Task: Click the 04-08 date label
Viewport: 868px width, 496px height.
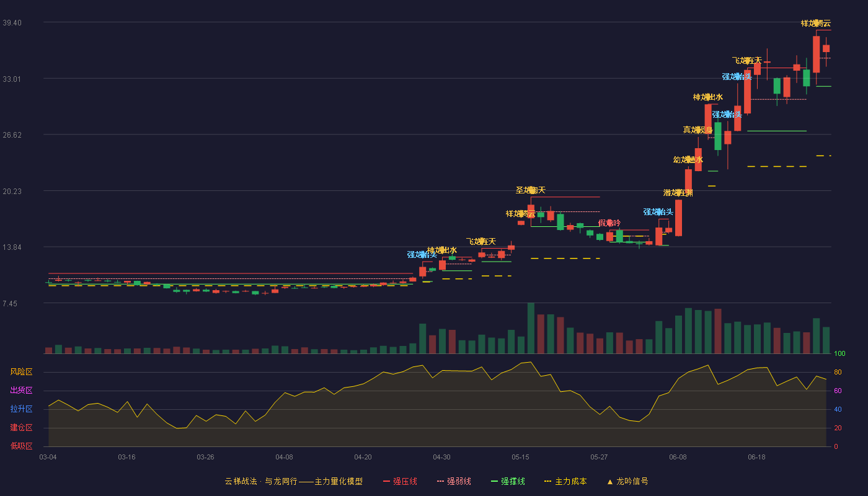Action: tap(284, 457)
